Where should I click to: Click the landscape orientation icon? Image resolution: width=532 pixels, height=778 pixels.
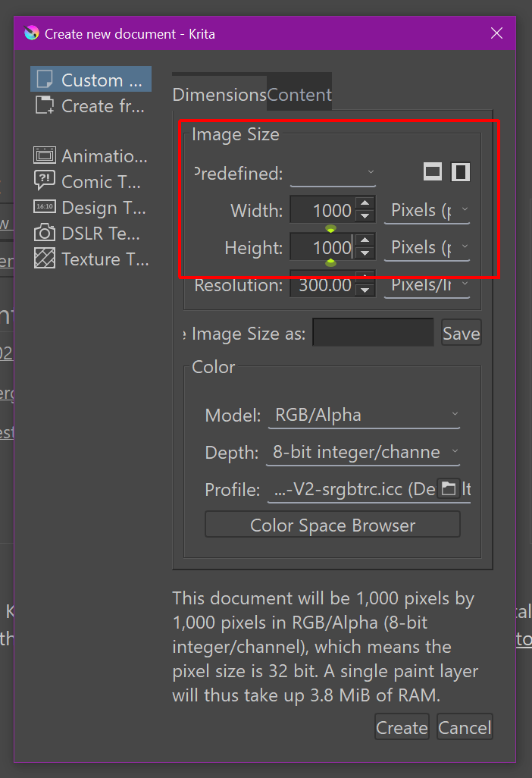(x=433, y=172)
